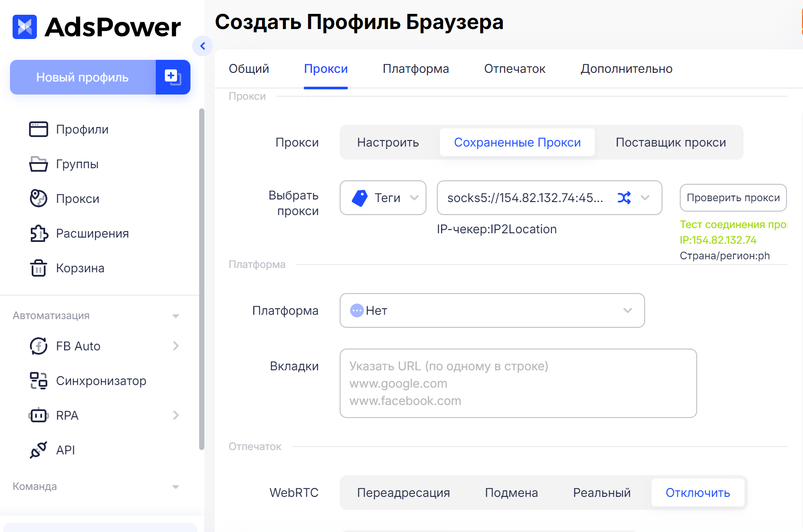Click the Проверить прокси button
Image resolution: width=803 pixels, height=532 pixels.
pyautogui.click(x=733, y=198)
